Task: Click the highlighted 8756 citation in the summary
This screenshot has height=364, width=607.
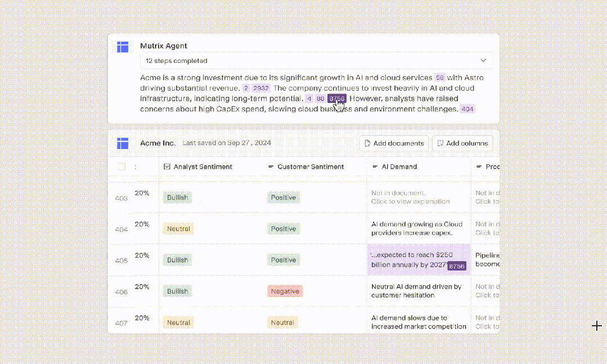Action: (x=336, y=98)
